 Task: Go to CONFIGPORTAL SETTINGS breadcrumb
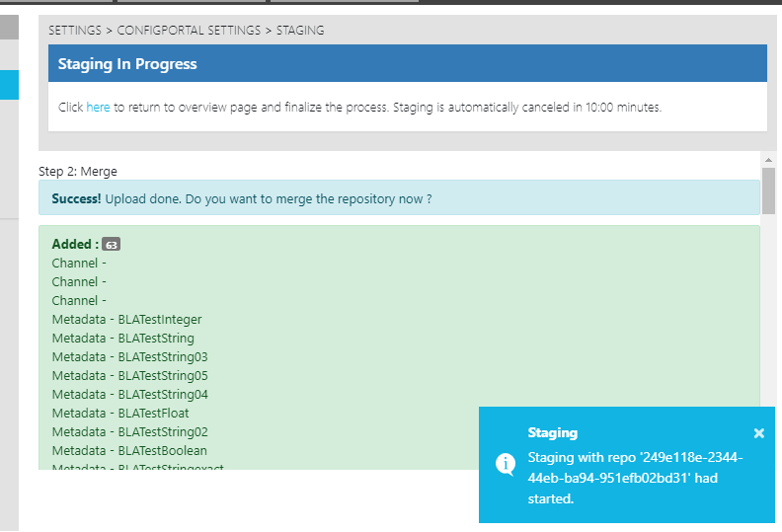click(188, 31)
